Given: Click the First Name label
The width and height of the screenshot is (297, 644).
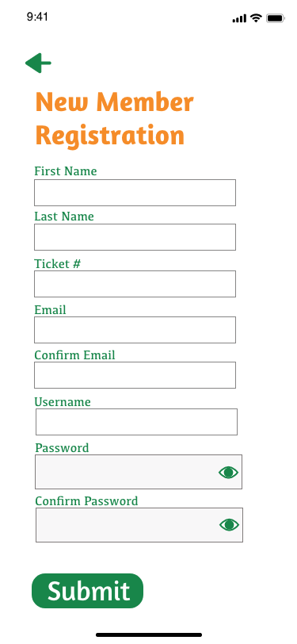Looking at the screenshot, I should click(x=66, y=171).
